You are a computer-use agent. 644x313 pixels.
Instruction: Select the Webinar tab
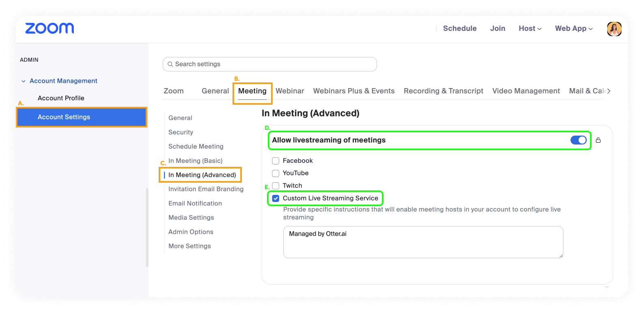(x=290, y=91)
